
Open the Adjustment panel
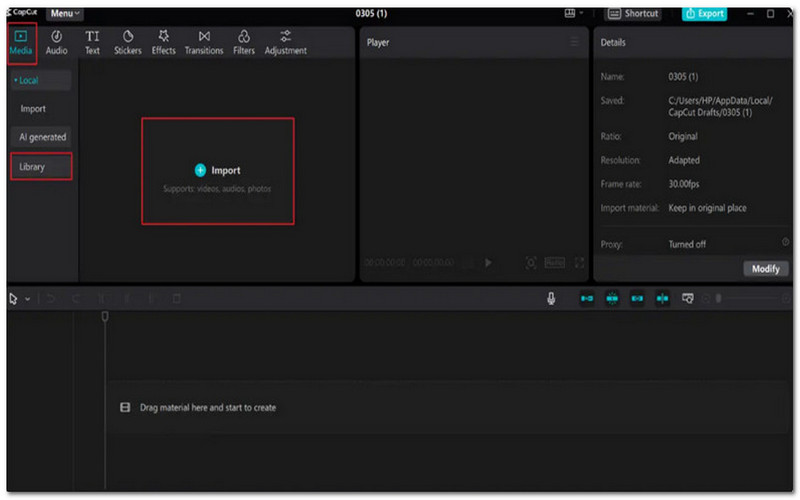pos(286,41)
